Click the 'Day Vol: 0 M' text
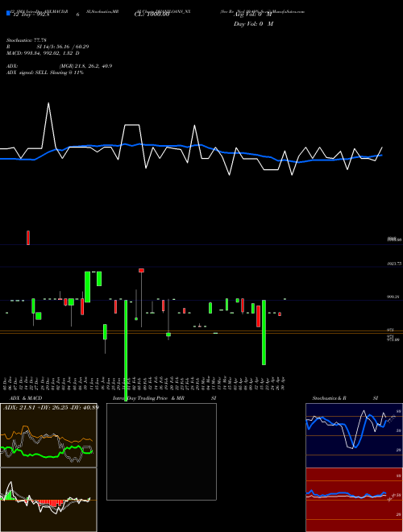Screen dimensions: 403x532 pos(253,23)
